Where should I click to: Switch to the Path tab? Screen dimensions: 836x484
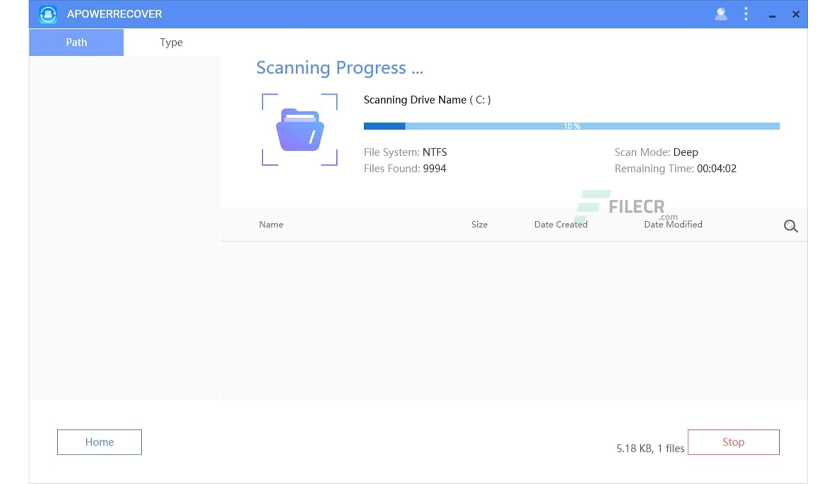(x=76, y=42)
